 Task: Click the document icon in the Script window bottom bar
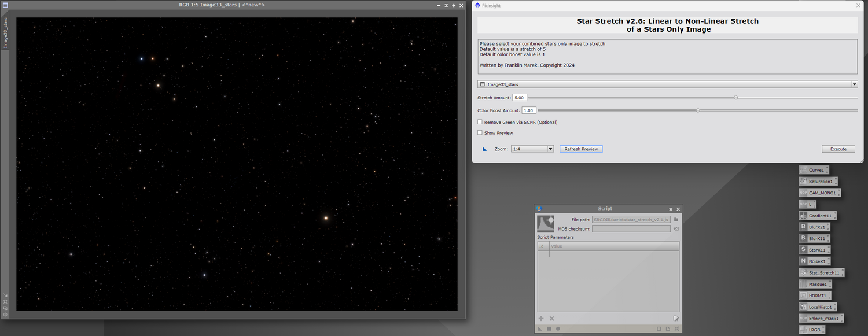point(668,328)
